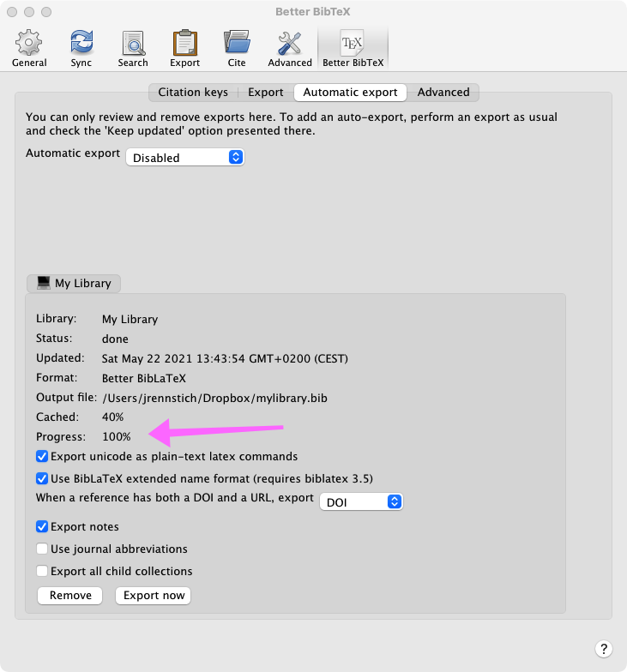This screenshot has width=627, height=672.
Task: Click the window close button
Action: 12,12
